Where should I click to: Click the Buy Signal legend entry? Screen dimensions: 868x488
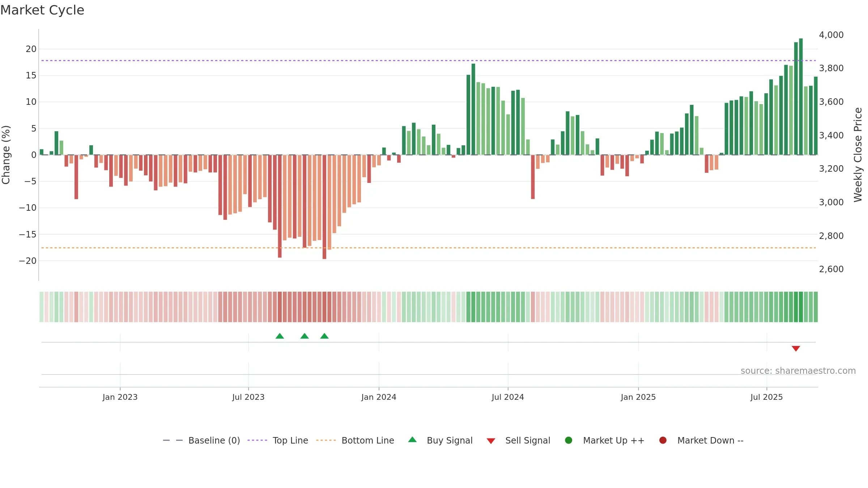pyautogui.click(x=440, y=440)
